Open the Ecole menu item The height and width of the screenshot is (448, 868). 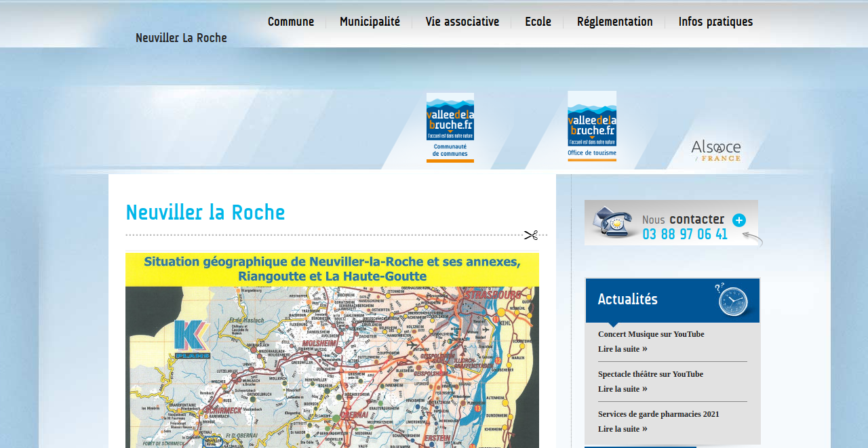pyautogui.click(x=538, y=22)
